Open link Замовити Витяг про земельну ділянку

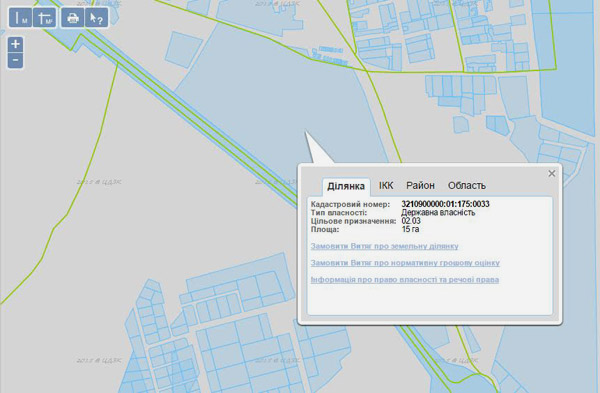click(x=385, y=246)
